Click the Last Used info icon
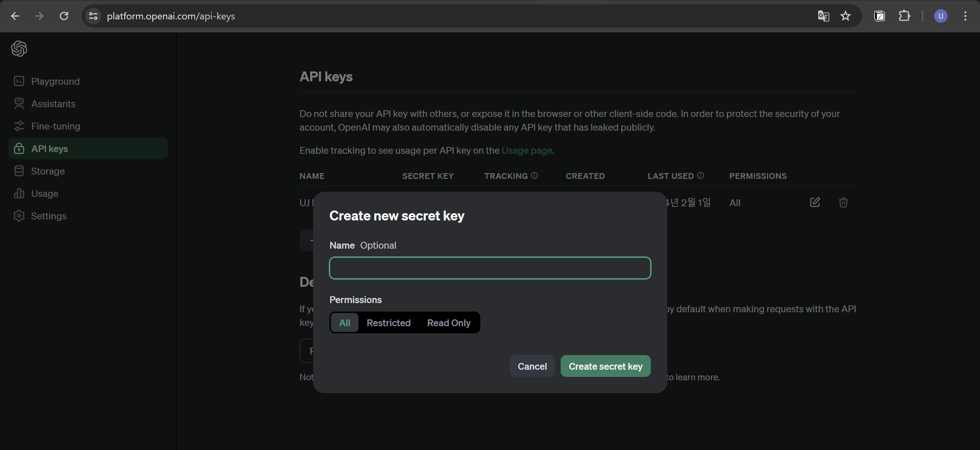Viewport: 980px width, 450px height. tap(701, 176)
